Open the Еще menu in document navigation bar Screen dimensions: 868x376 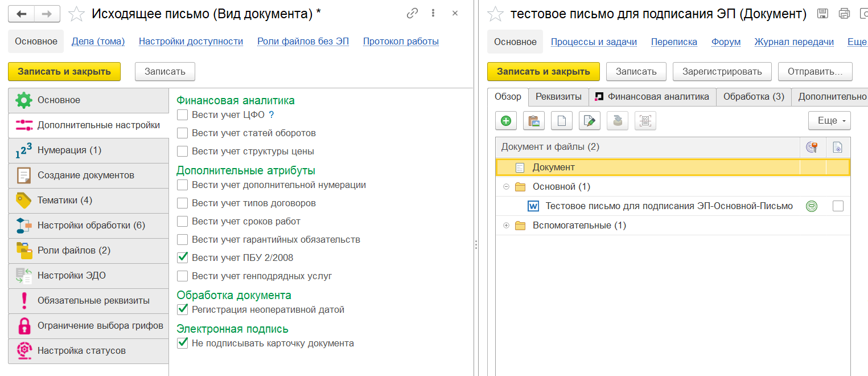pyautogui.click(x=857, y=42)
